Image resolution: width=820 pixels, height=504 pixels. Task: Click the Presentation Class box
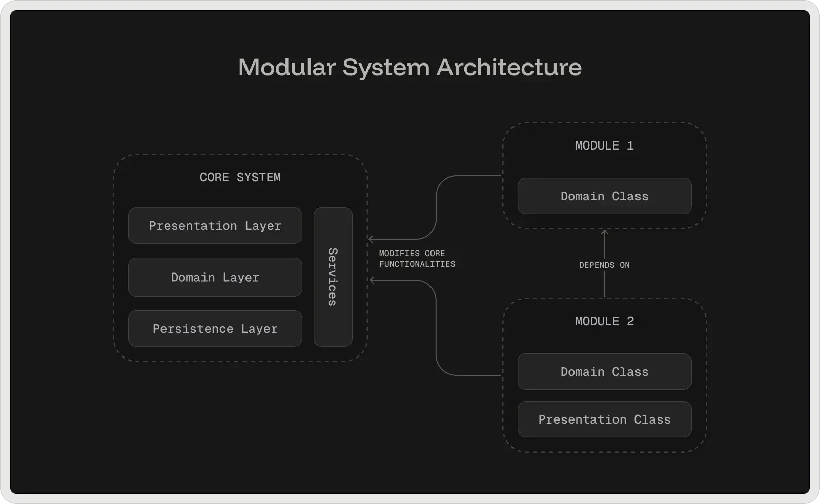pyautogui.click(x=605, y=419)
